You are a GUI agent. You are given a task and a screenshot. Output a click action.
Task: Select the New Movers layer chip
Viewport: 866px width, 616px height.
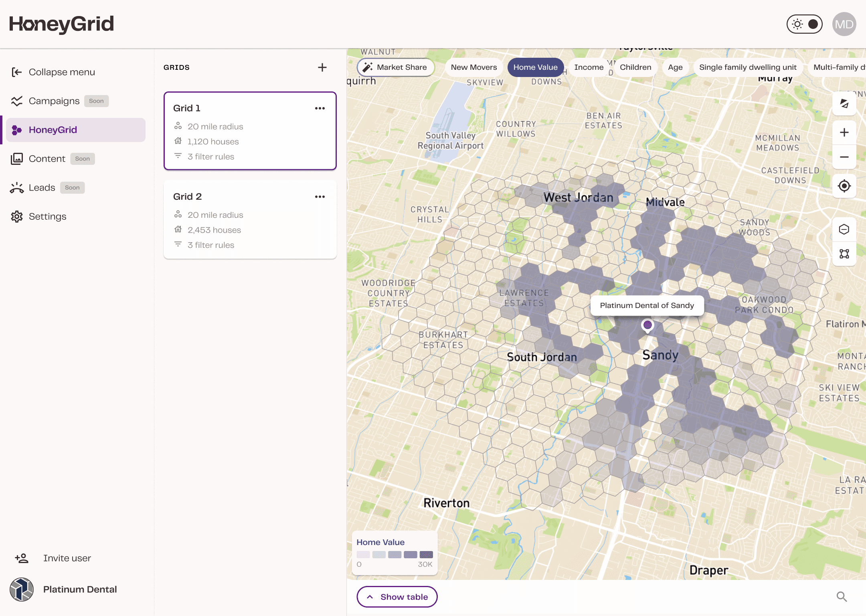coord(474,67)
